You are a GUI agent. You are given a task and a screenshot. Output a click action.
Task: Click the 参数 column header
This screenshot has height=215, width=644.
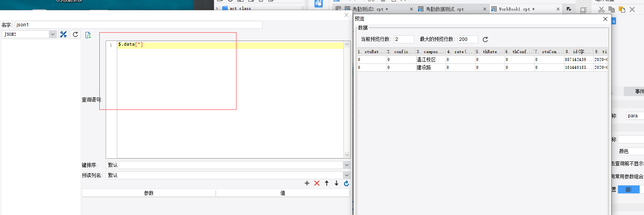pos(149,193)
